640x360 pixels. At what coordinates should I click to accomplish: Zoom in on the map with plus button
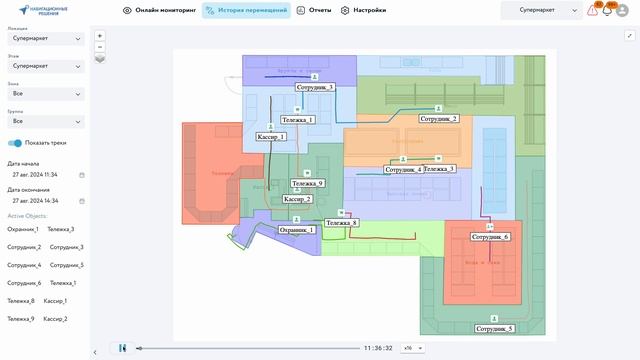pyautogui.click(x=100, y=36)
